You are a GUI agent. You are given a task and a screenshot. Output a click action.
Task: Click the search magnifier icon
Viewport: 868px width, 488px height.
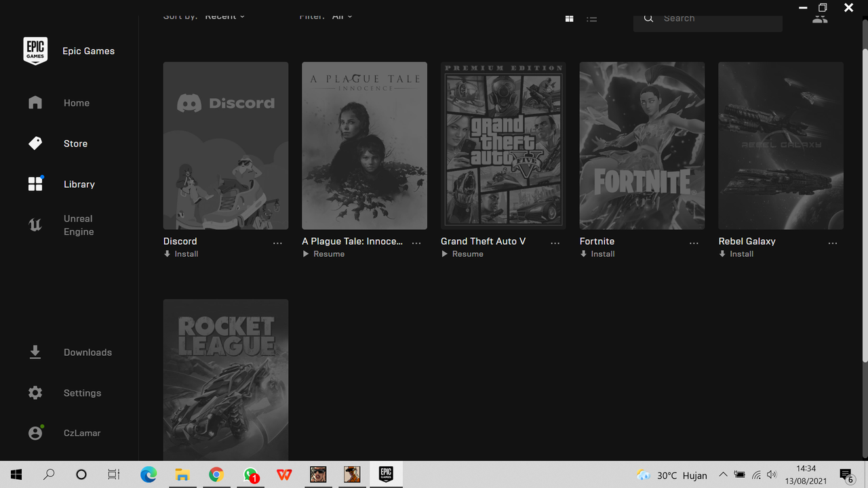coord(648,18)
